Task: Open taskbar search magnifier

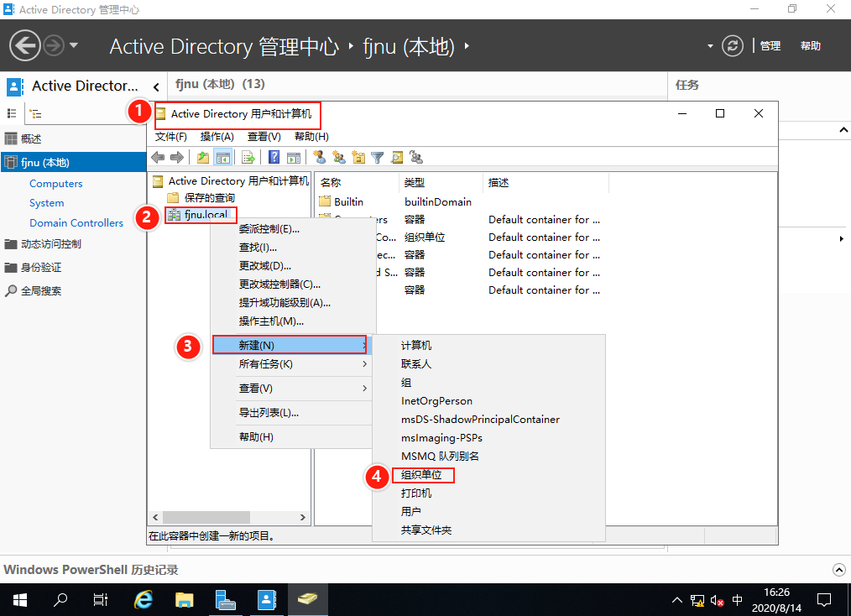Action: coord(60,600)
